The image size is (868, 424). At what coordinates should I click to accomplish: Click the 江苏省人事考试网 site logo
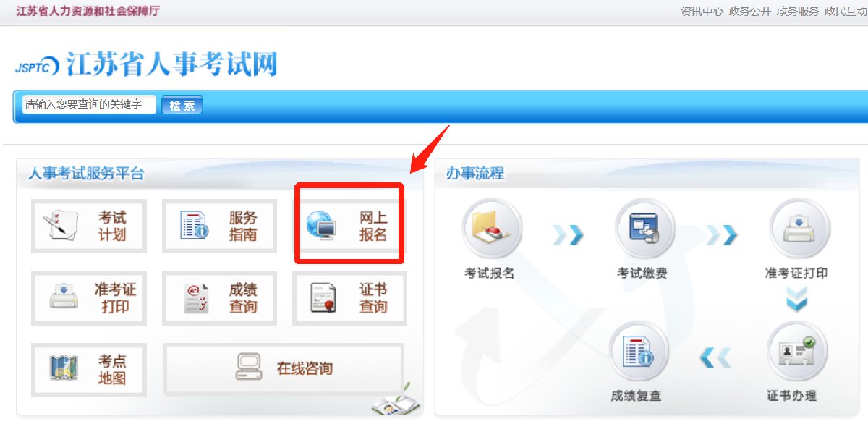pyautogui.click(x=146, y=64)
